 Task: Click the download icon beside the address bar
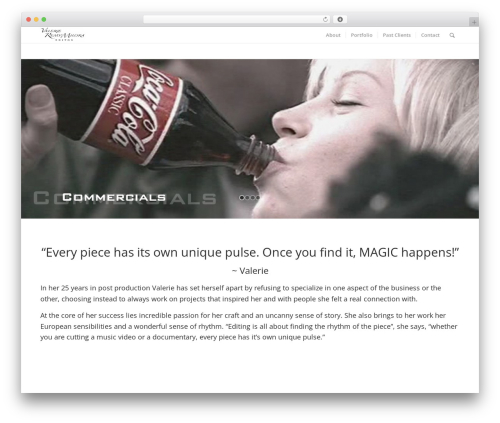(340, 20)
